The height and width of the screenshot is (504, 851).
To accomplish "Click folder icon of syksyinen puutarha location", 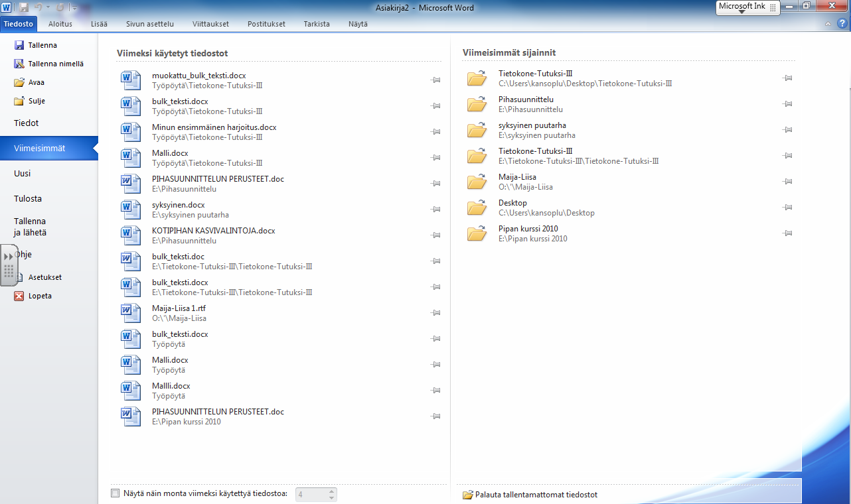I will coord(477,130).
